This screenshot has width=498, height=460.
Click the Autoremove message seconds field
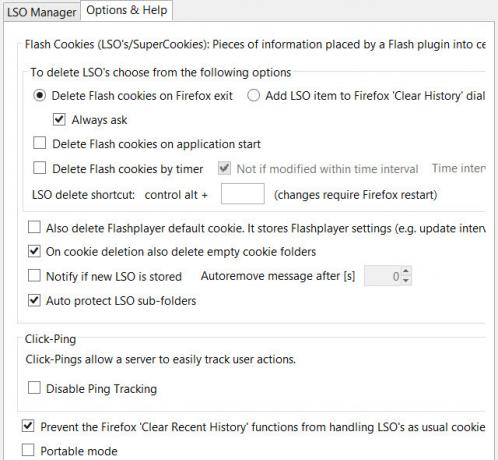pos(383,276)
